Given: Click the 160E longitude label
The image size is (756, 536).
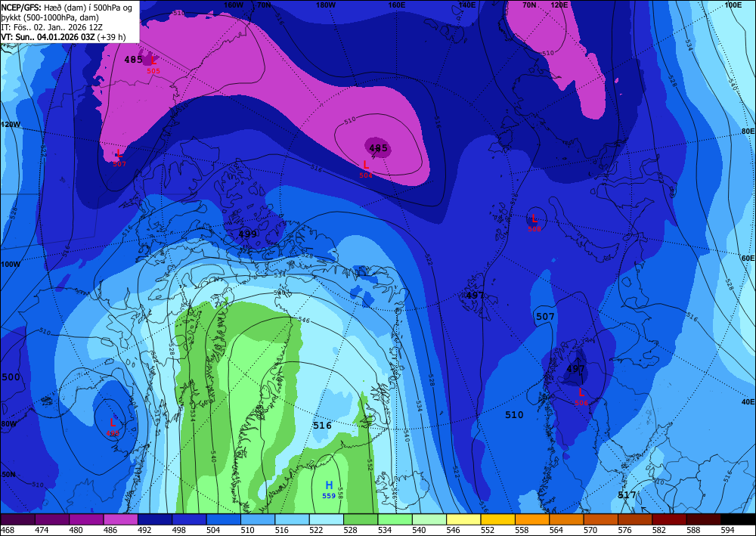Looking at the screenshot, I should [x=396, y=5].
